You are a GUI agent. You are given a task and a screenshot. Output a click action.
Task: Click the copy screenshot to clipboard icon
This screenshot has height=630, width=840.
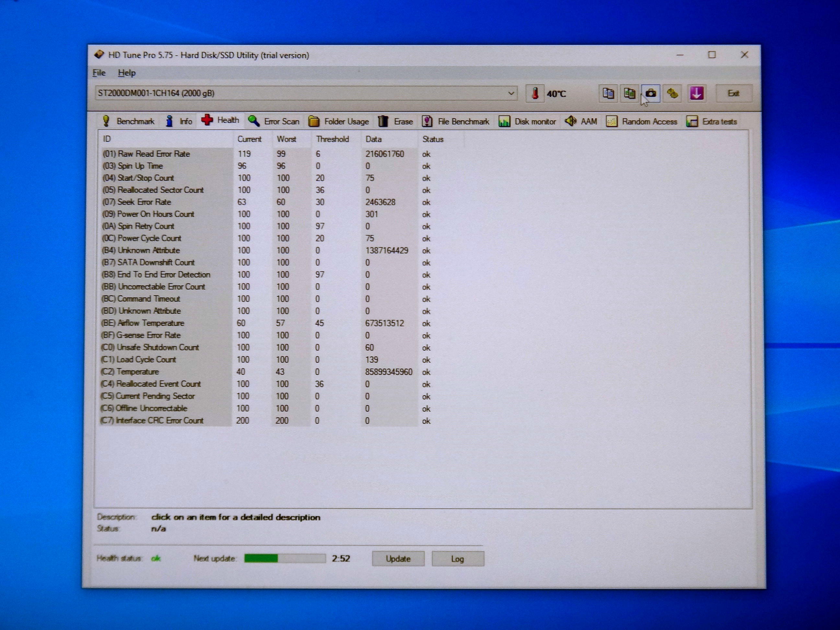629,93
